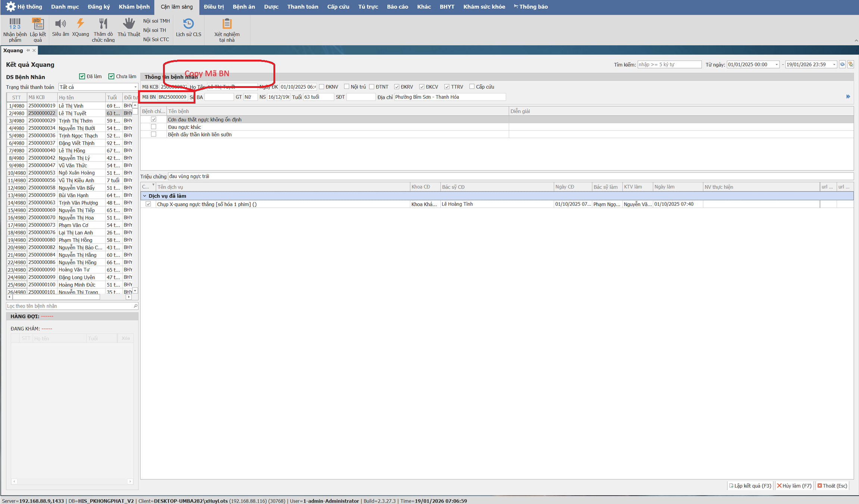Open the Từ ngày start date dropdown
This screenshot has height=504, width=859.
coord(777,64)
